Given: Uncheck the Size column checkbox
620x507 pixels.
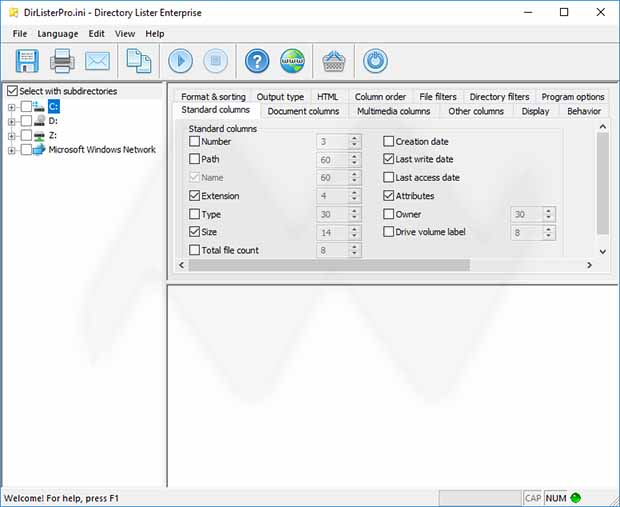Looking at the screenshot, I should click(x=194, y=232).
